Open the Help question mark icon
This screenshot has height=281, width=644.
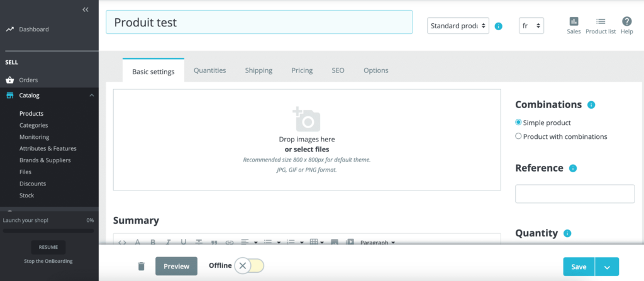click(x=626, y=22)
